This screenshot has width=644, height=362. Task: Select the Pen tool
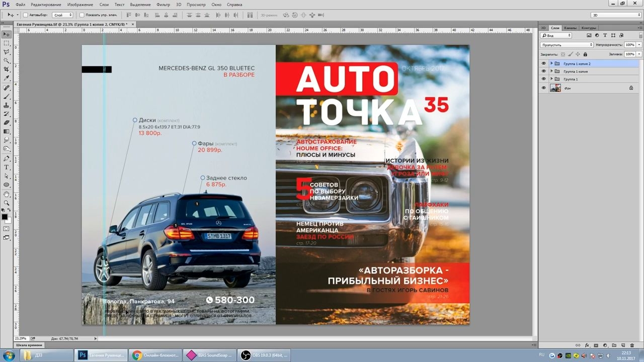pos(7,158)
